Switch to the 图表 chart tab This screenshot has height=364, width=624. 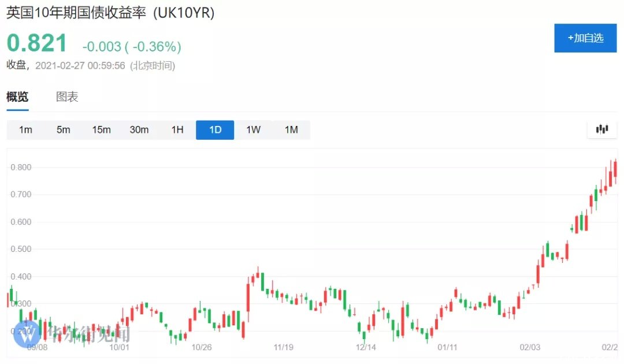(67, 97)
